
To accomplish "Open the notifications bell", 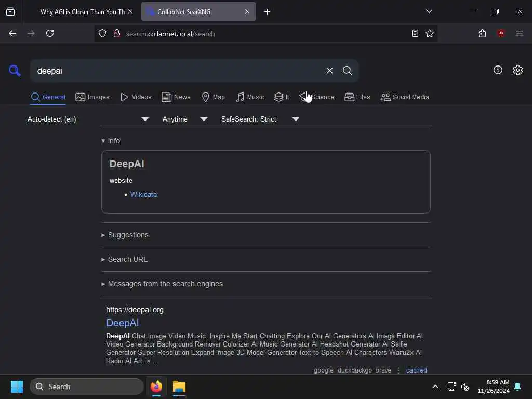I will tap(517, 387).
